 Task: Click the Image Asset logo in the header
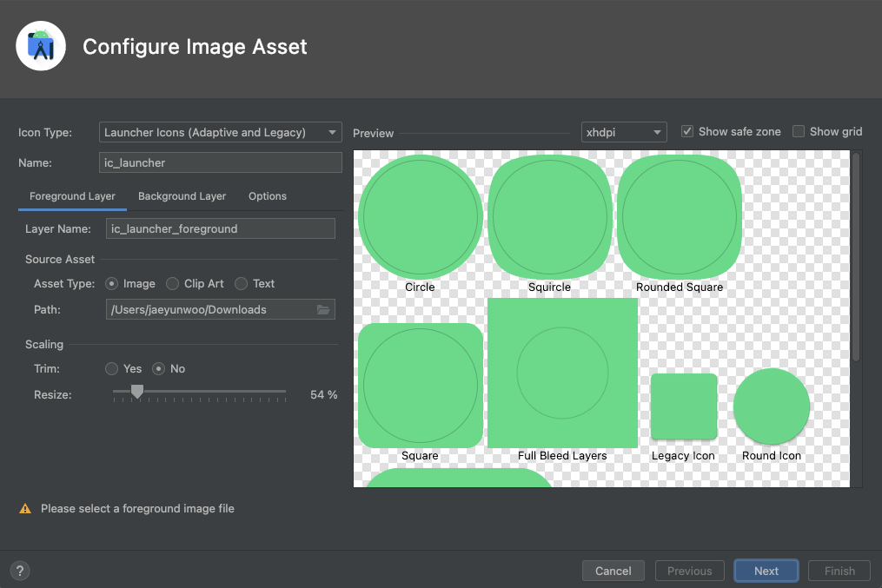(x=40, y=45)
